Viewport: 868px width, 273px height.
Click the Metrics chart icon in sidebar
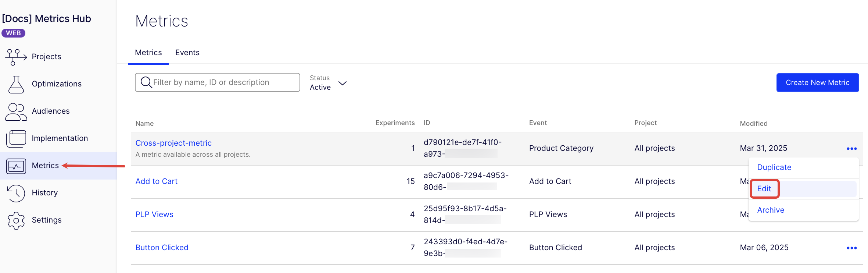click(x=16, y=166)
